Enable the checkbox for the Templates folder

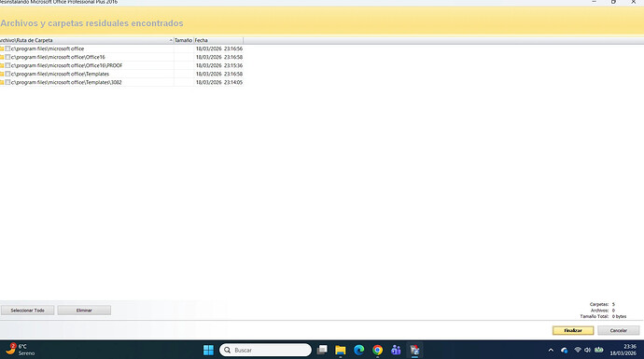[x=7, y=74]
